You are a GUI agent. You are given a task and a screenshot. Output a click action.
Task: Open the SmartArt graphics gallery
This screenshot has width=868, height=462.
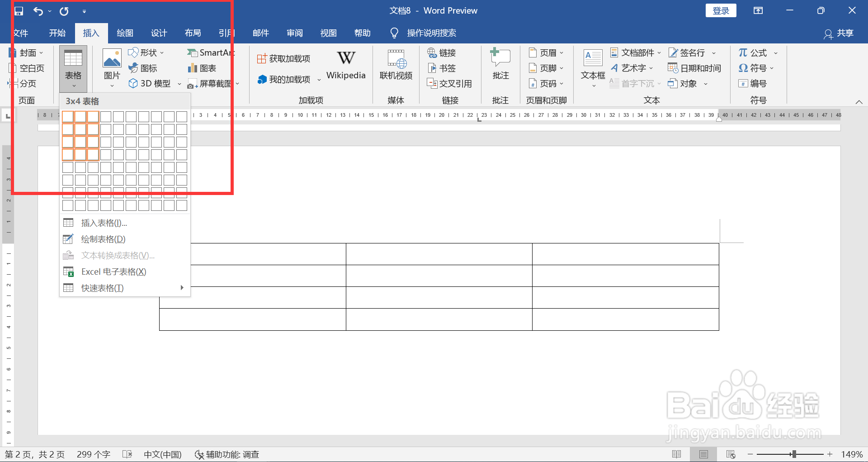210,52
